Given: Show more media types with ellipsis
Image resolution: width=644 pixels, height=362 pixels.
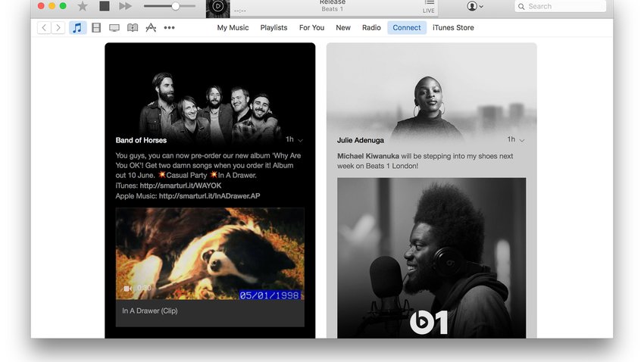Looking at the screenshot, I should (169, 27).
